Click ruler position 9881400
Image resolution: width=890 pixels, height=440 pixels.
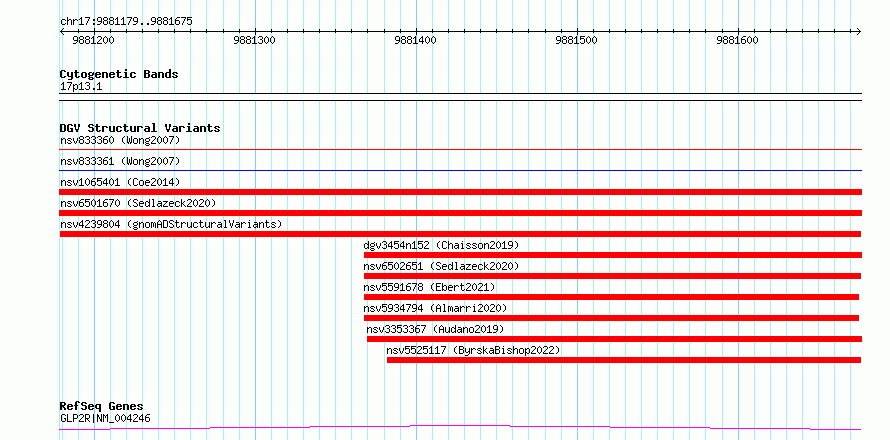click(416, 40)
